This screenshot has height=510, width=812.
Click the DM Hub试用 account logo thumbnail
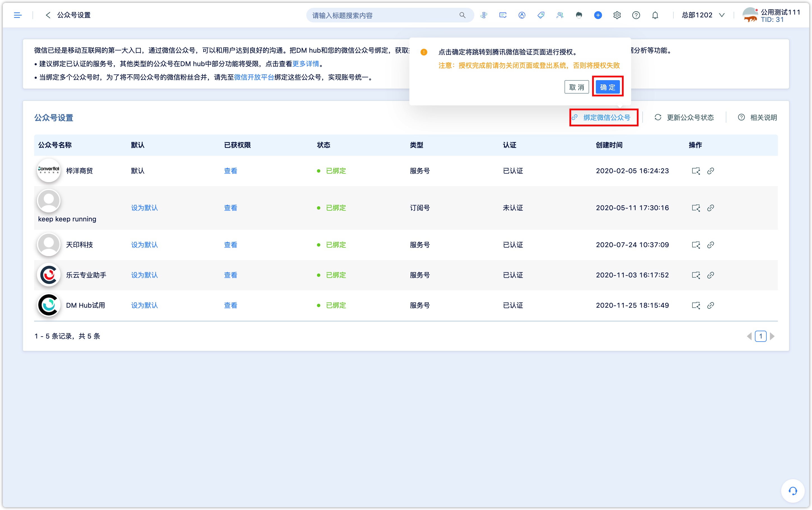pyautogui.click(x=48, y=305)
